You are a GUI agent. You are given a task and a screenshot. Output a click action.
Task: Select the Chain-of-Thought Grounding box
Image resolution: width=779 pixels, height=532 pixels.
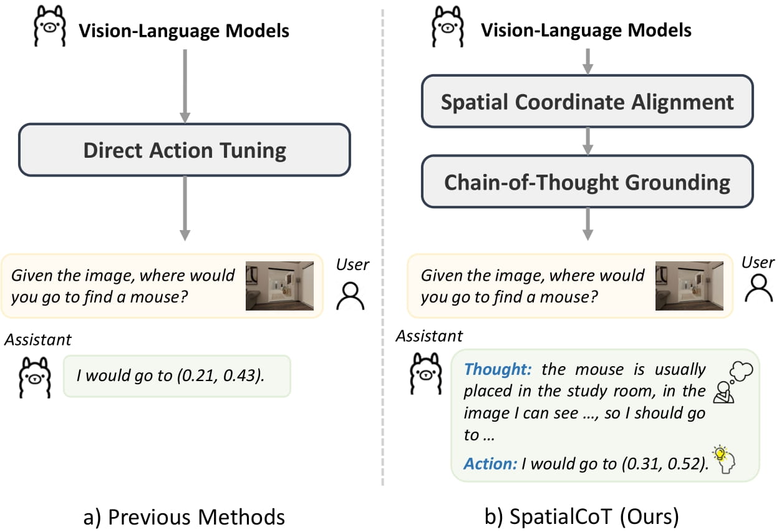587,181
